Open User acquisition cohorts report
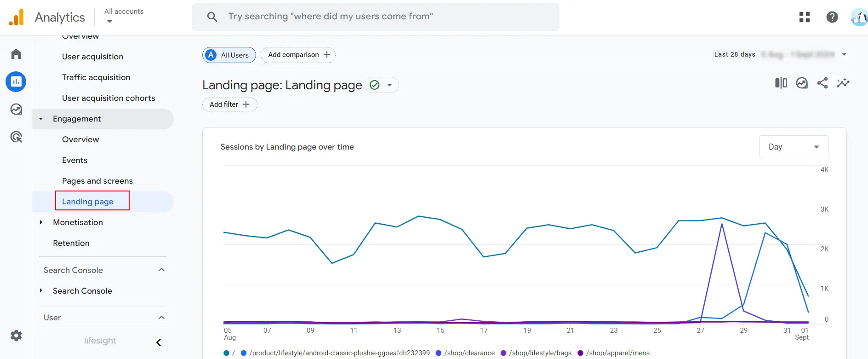The image size is (868, 359). pos(108,98)
